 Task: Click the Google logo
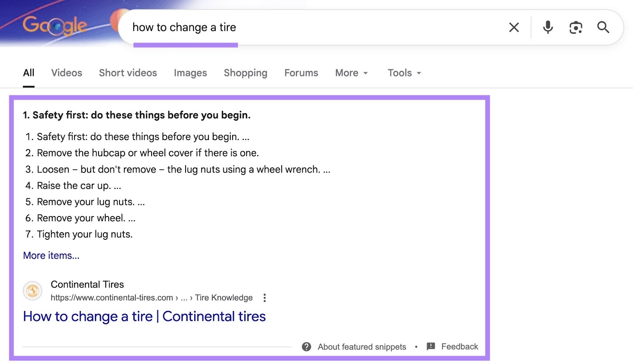55,25
